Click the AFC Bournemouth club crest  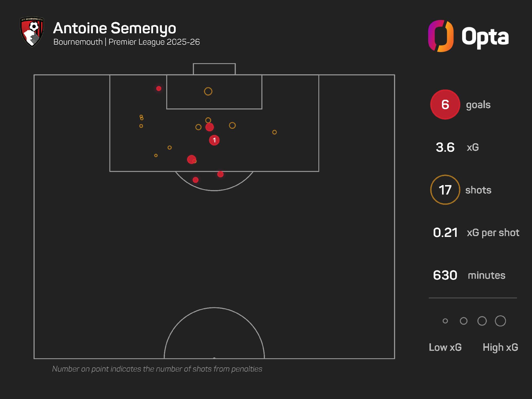(32, 32)
